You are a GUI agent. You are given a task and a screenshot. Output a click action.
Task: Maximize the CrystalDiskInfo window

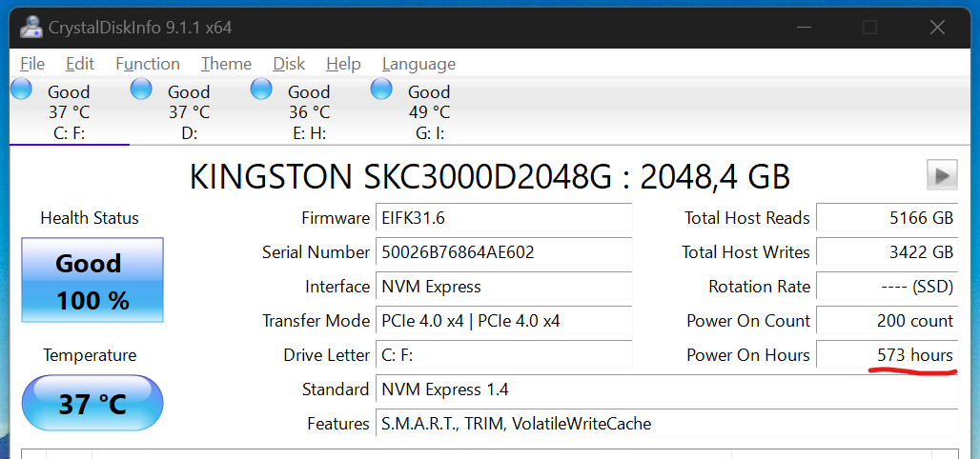pos(869,27)
